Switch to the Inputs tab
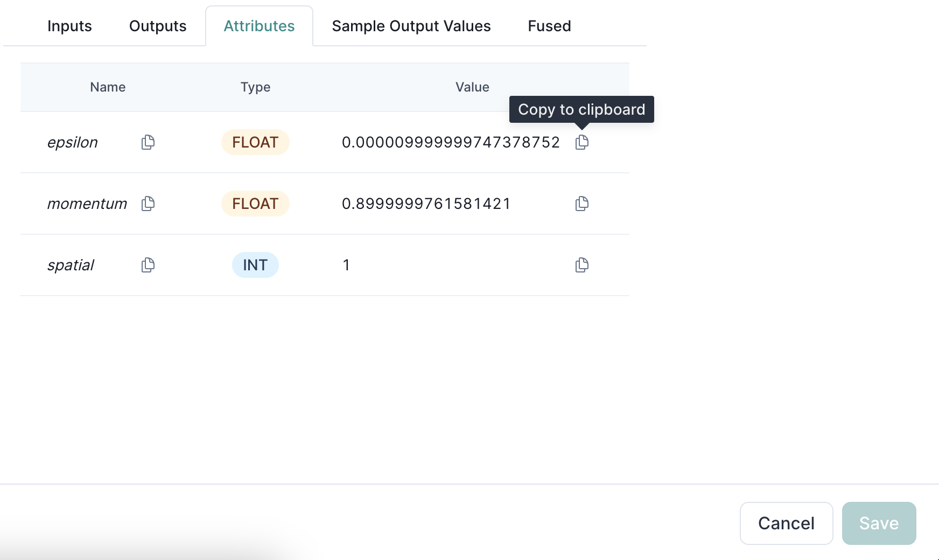This screenshot has width=939, height=560. 69,25
